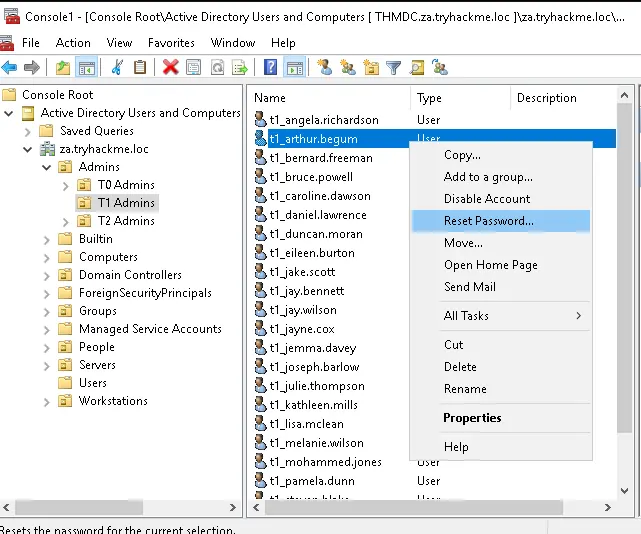Expand the Domain Controllers arrow

point(47,276)
